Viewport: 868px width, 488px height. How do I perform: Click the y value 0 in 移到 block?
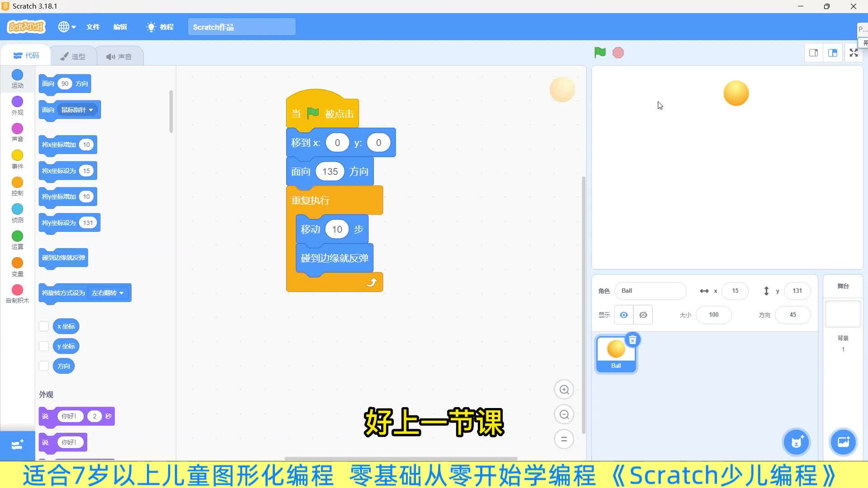coord(378,143)
